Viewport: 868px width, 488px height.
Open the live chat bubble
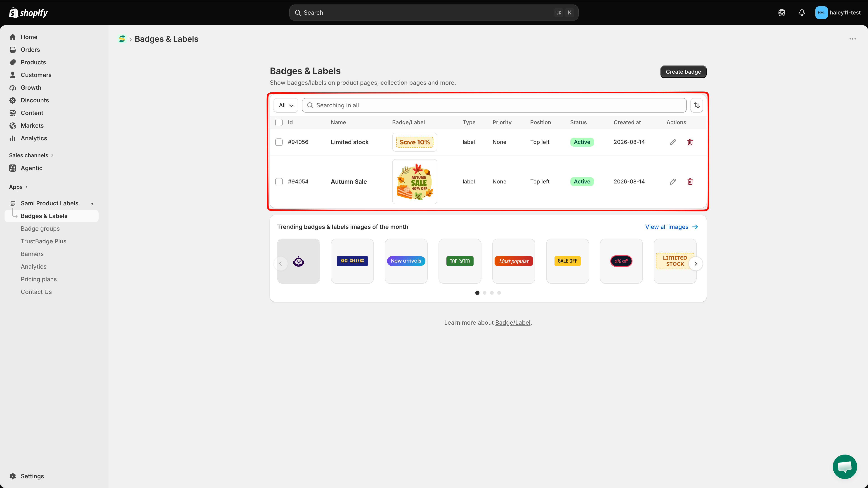click(845, 467)
